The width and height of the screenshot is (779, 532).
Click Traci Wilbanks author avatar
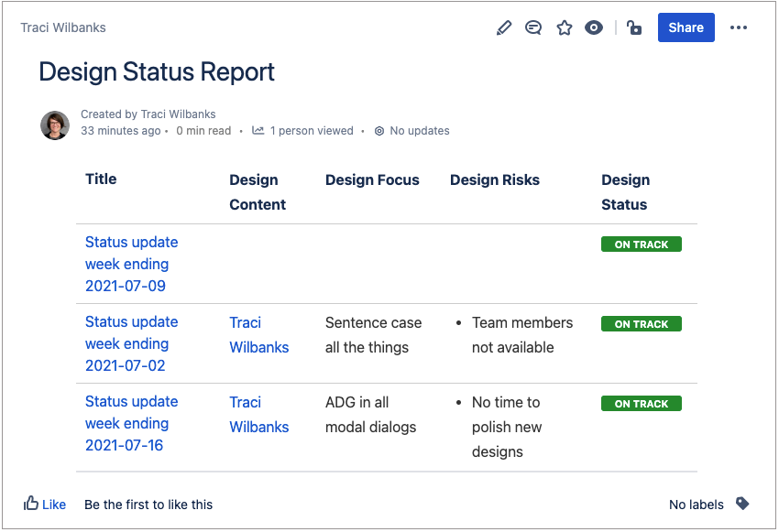tap(55, 125)
